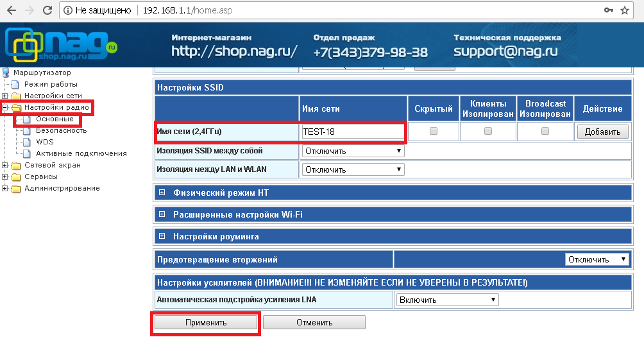Toggle the Скрытый checkbox for the network
Viewport: 644px width, 344px height.
click(434, 131)
